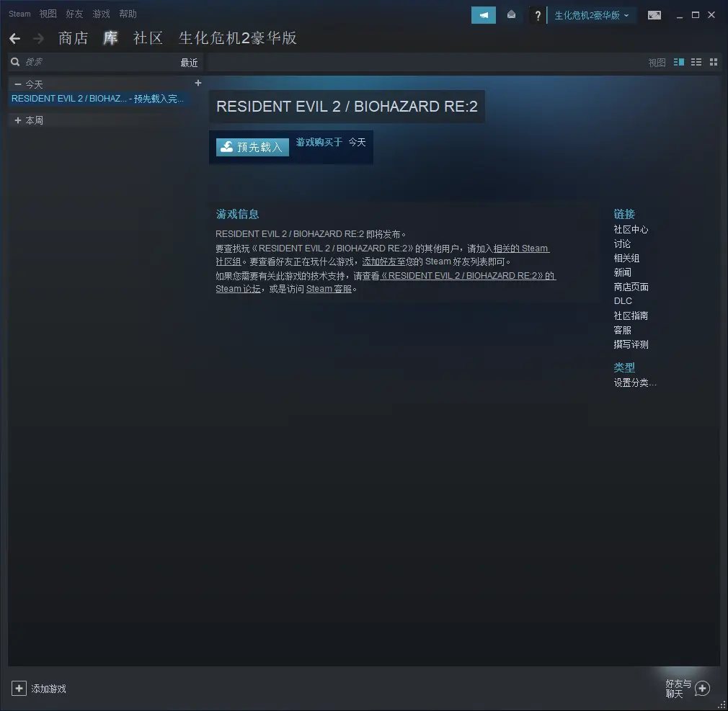The width and height of the screenshot is (728, 711).
Task: Expand the 本周 category
Action: pos(17,120)
